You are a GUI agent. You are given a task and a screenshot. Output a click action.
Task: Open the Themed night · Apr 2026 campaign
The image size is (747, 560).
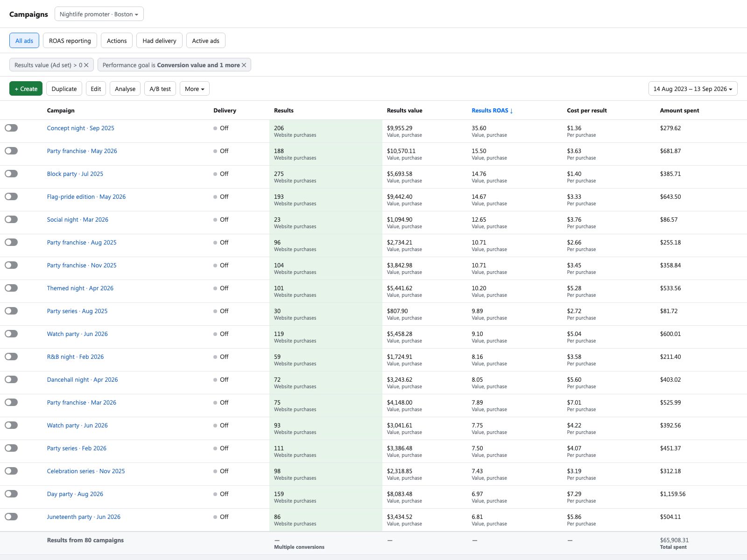click(x=80, y=288)
